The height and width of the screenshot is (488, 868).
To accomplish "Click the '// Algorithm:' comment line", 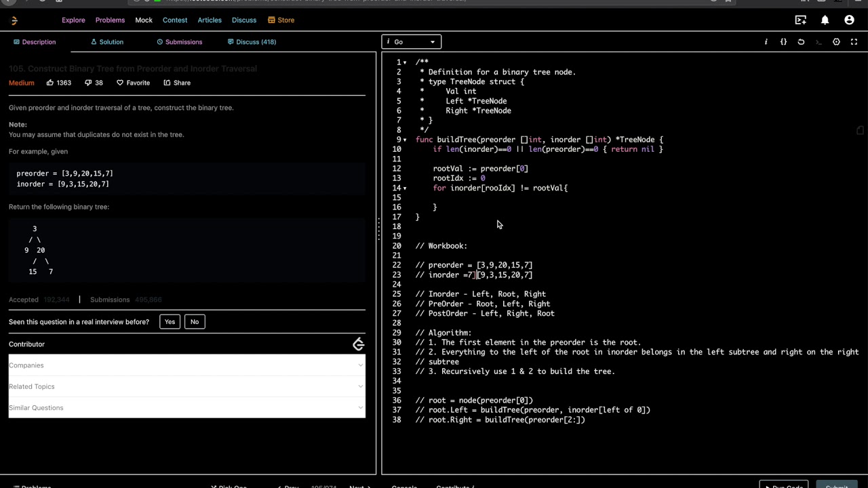I will pos(443,333).
